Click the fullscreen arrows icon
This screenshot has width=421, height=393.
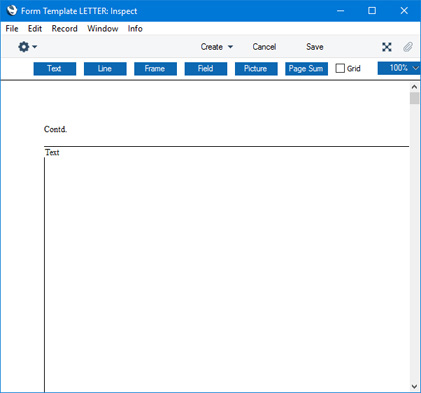(x=387, y=47)
